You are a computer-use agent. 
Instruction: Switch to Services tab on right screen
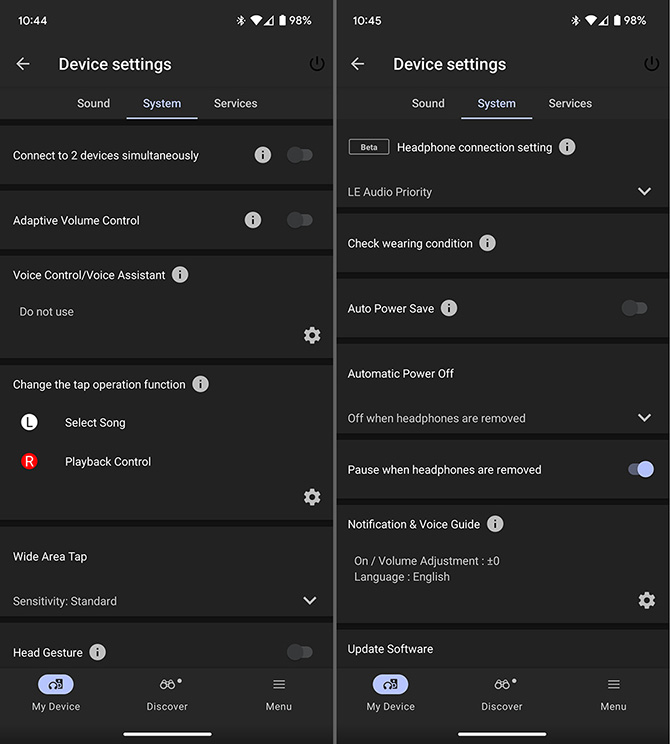pos(570,103)
